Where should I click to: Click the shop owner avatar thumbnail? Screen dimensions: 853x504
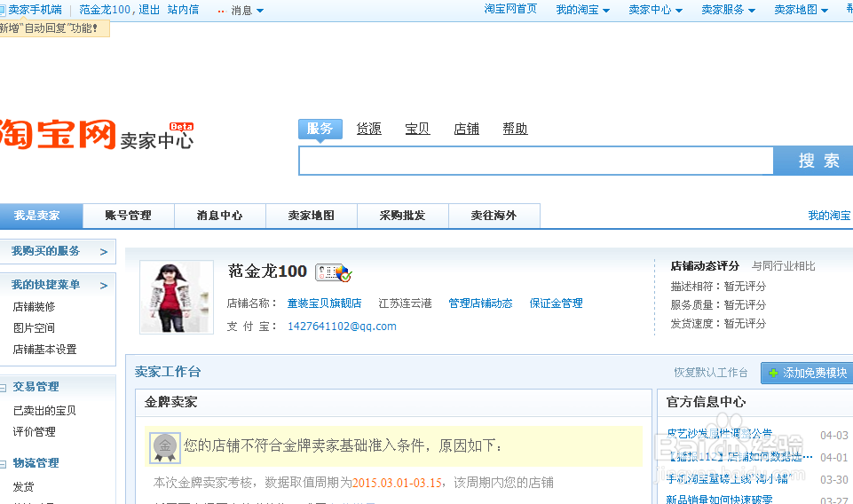coord(177,297)
